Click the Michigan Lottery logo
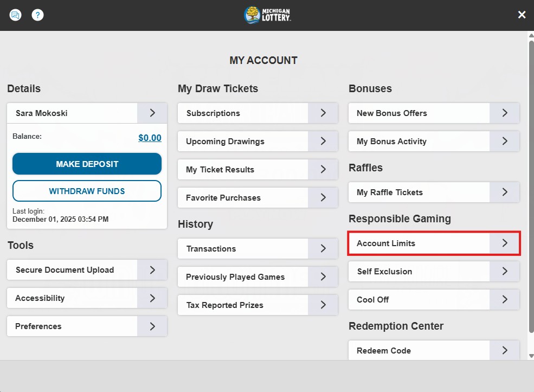Viewport: 534px width, 392px height. click(267, 15)
